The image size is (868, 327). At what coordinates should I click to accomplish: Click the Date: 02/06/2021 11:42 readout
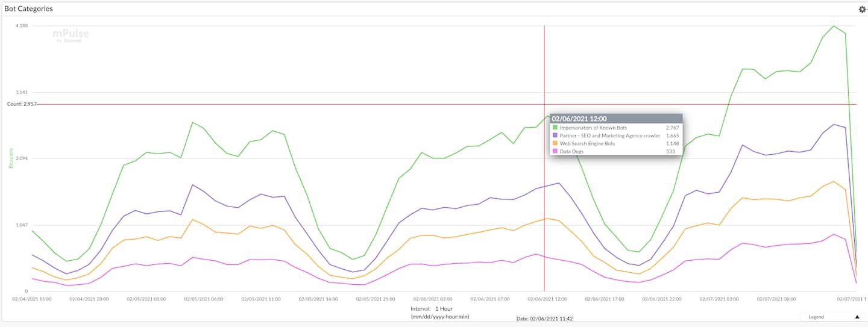tap(544, 319)
